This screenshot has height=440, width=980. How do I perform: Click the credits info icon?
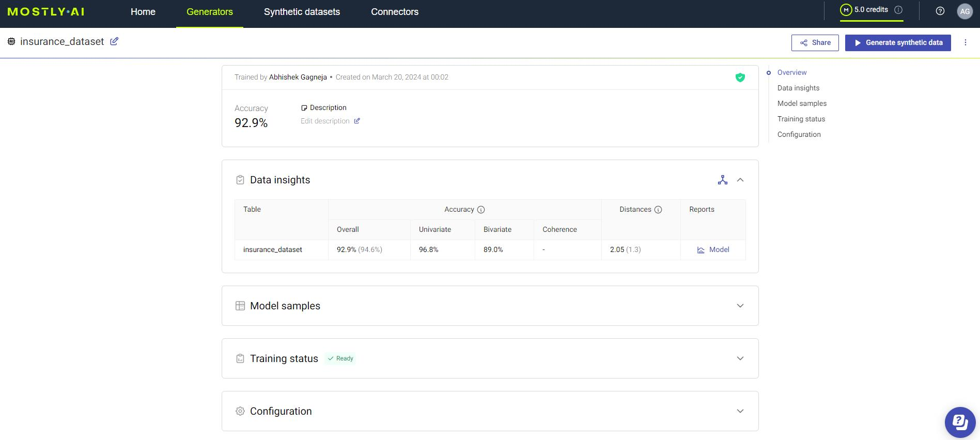[x=898, y=10]
